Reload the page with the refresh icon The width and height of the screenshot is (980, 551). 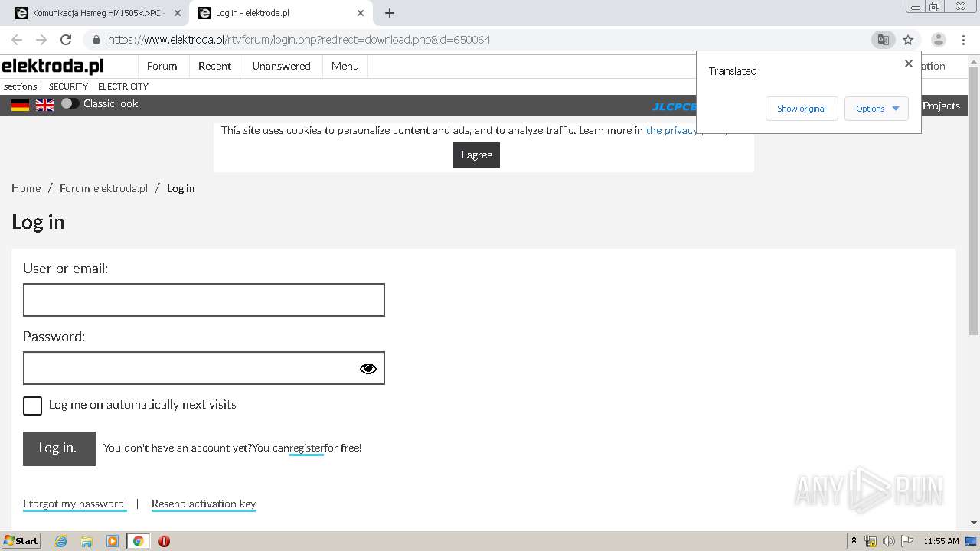coord(66,40)
